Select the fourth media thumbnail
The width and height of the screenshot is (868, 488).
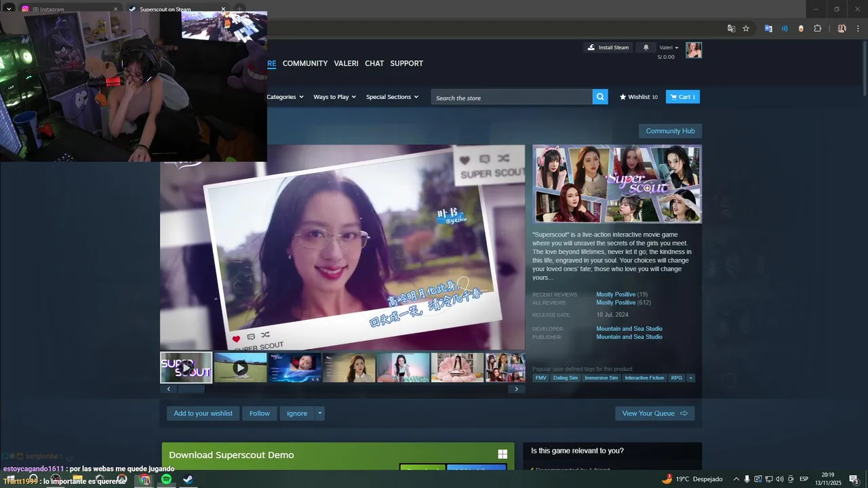click(x=349, y=367)
